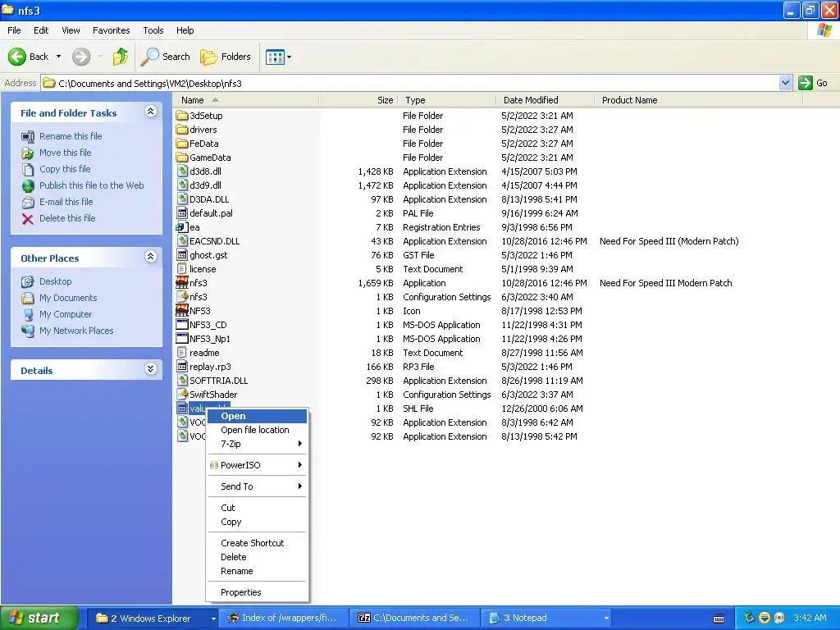Select the d3d8.dll file icon
This screenshot has width=840, height=630.
click(x=182, y=171)
